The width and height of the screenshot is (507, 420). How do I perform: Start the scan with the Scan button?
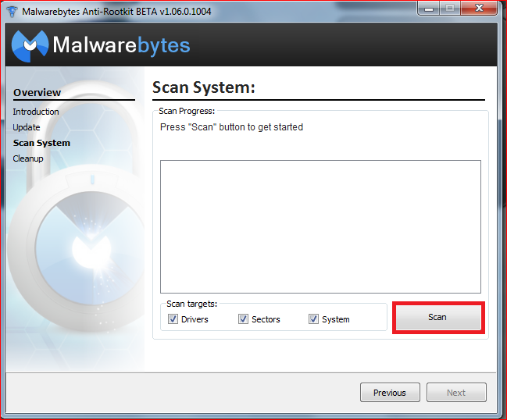pos(438,317)
